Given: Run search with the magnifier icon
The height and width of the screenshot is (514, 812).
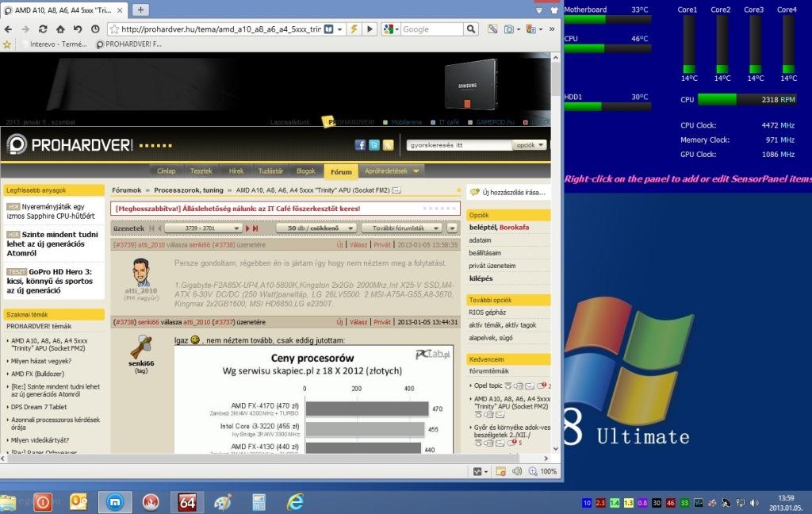Looking at the screenshot, I should click(471, 29).
